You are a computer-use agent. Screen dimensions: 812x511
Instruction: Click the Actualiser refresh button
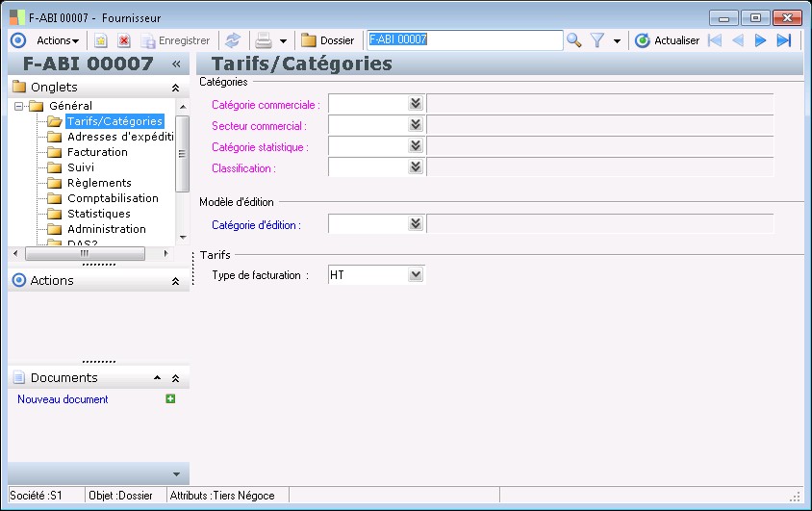667,40
